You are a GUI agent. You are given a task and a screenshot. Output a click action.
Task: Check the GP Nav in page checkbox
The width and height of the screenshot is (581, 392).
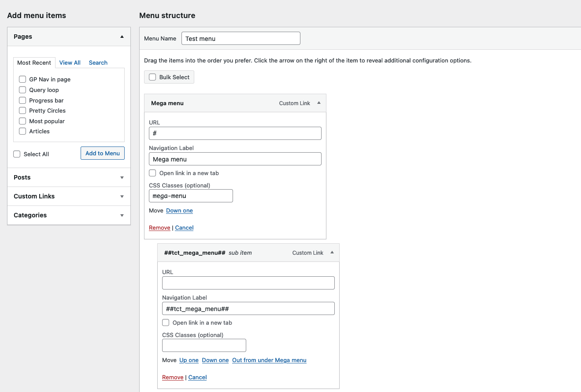22,79
